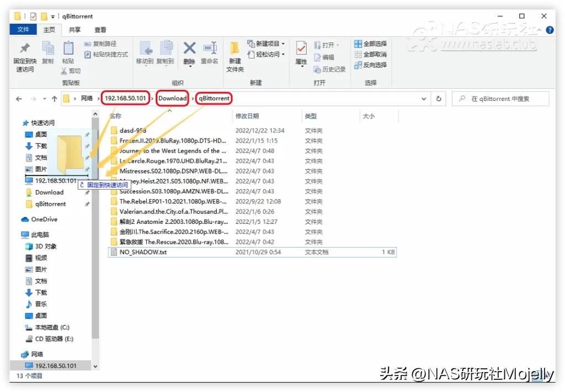Open the qBittorrent breadcrumb in the address bar
Image resolution: width=565 pixels, height=392 pixels.
tap(214, 98)
